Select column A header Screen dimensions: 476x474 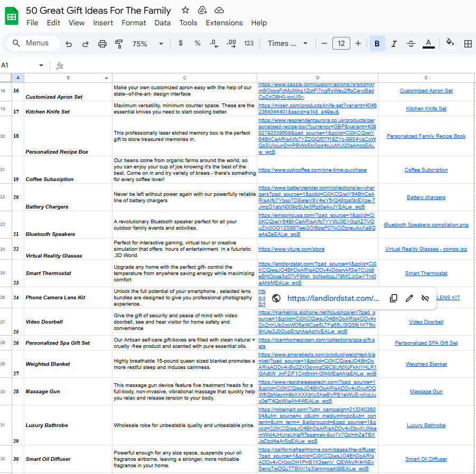coord(18,78)
